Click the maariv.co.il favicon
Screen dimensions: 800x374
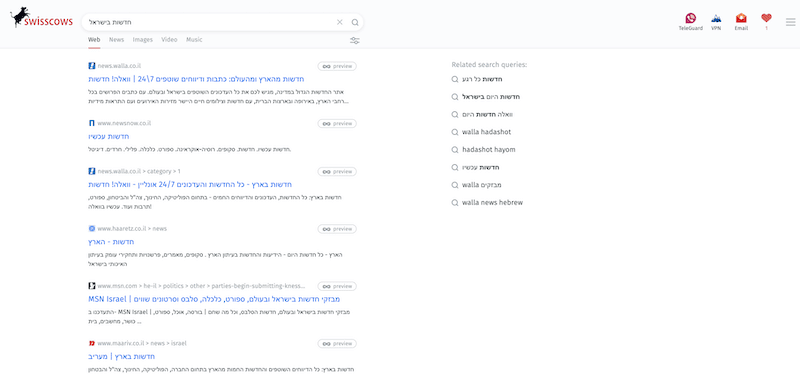tap(91, 343)
